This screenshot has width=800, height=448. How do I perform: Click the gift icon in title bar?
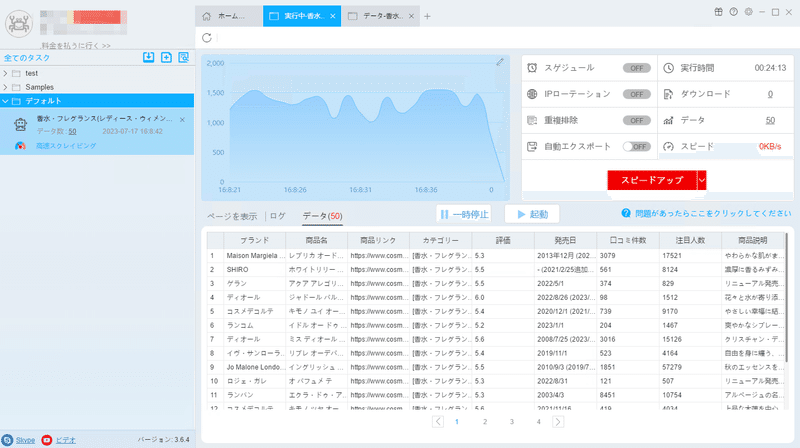tap(718, 12)
